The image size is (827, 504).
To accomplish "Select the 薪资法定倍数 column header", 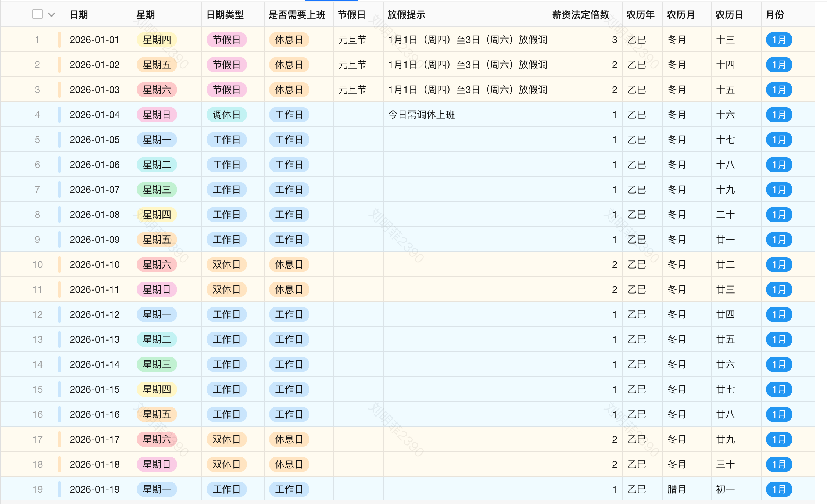I will 581,15.
